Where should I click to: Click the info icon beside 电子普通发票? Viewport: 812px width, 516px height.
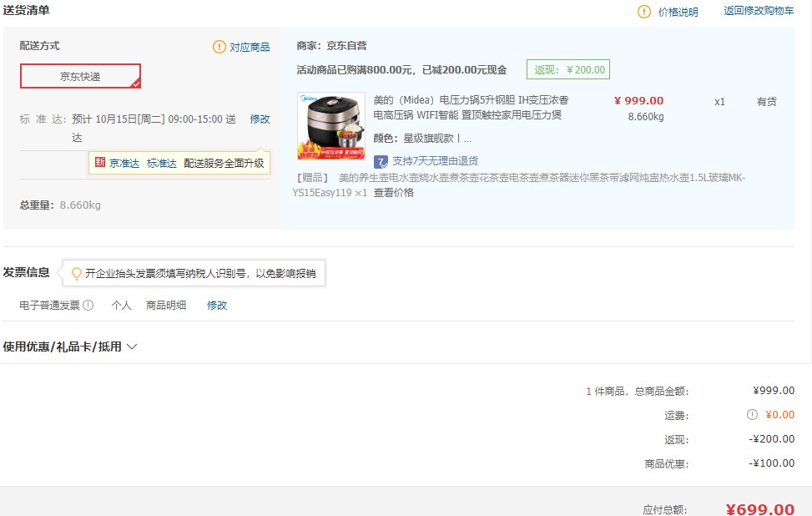pyautogui.click(x=88, y=305)
